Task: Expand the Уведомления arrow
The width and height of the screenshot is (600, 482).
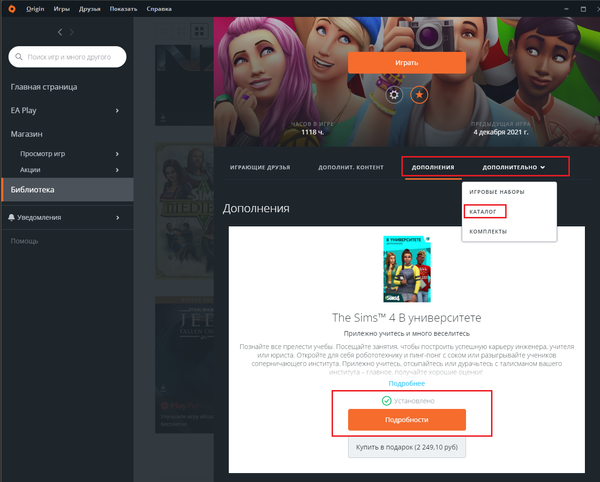Action: click(117, 217)
